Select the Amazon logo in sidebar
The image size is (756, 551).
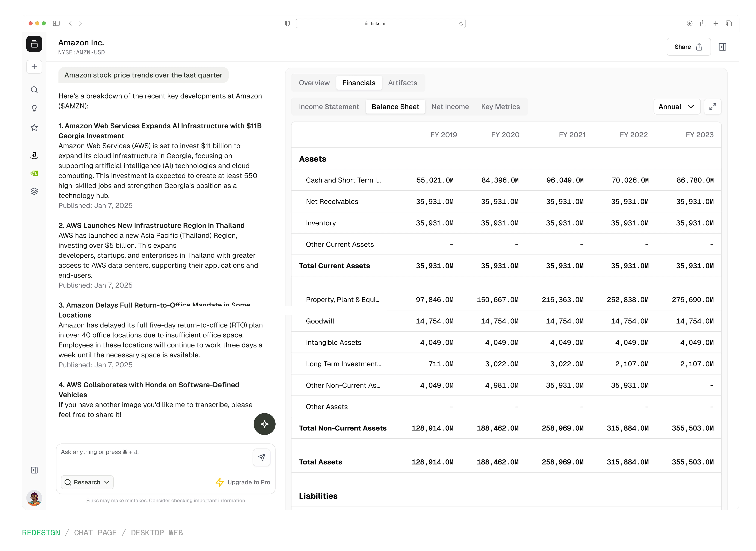(x=34, y=155)
